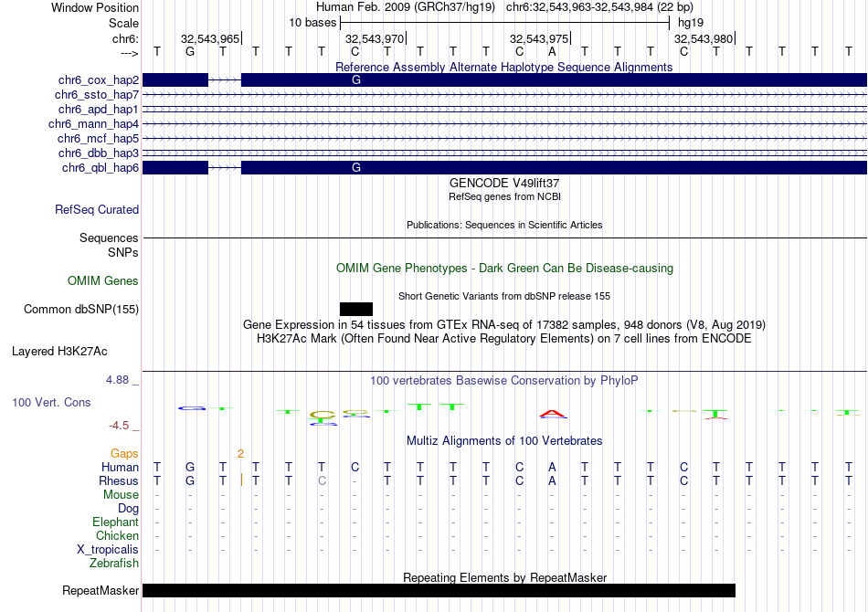
Task: Open RefSeq genes from NCBI title
Action: click(x=504, y=196)
